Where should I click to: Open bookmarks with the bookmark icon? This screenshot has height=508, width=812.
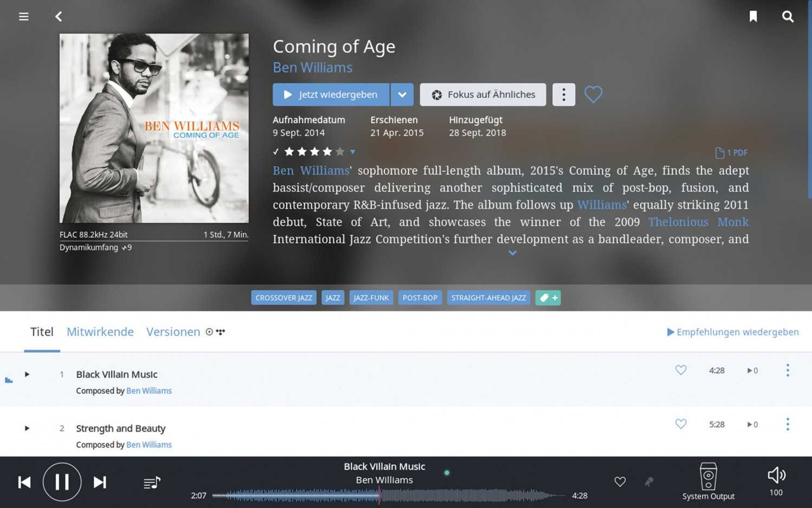coord(753,17)
